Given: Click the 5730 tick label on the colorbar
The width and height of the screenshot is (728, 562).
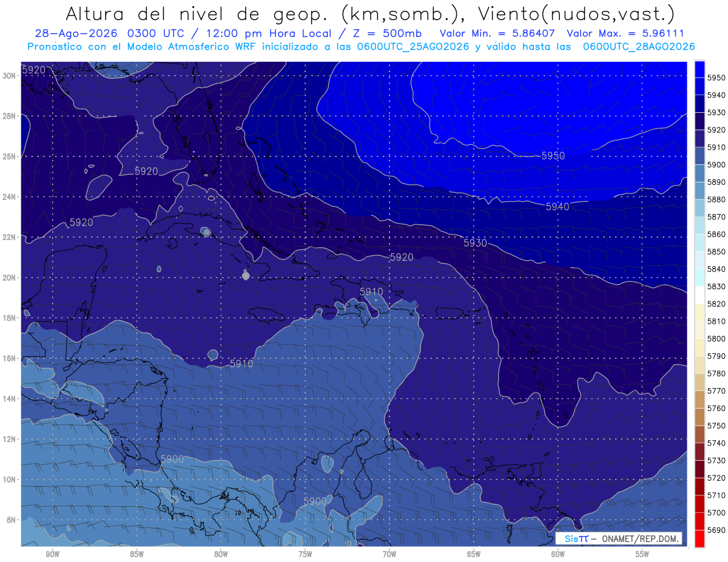Looking at the screenshot, I should point(716,460).
